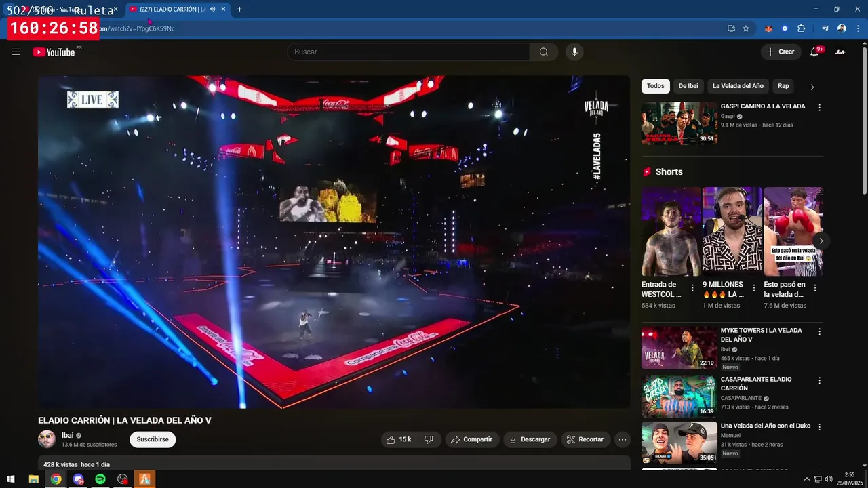
Task: Select the La Velada del Año chip
Action: pos(738,86)
